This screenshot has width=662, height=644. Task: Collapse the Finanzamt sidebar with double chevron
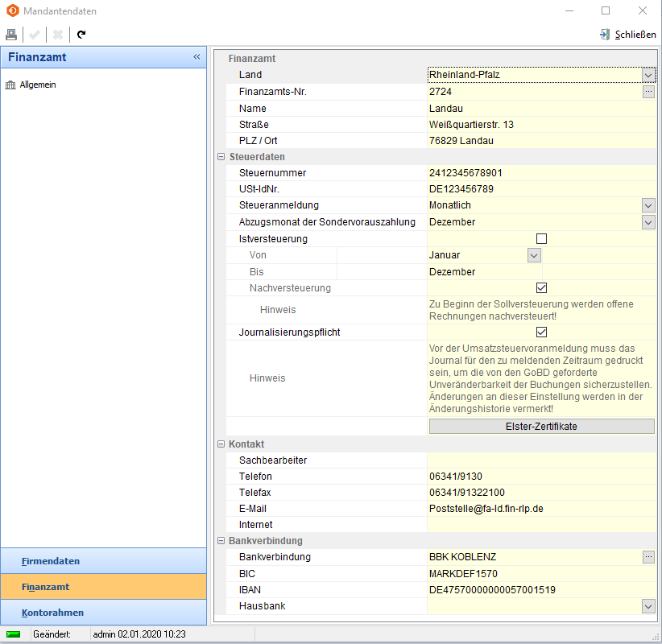197,57
